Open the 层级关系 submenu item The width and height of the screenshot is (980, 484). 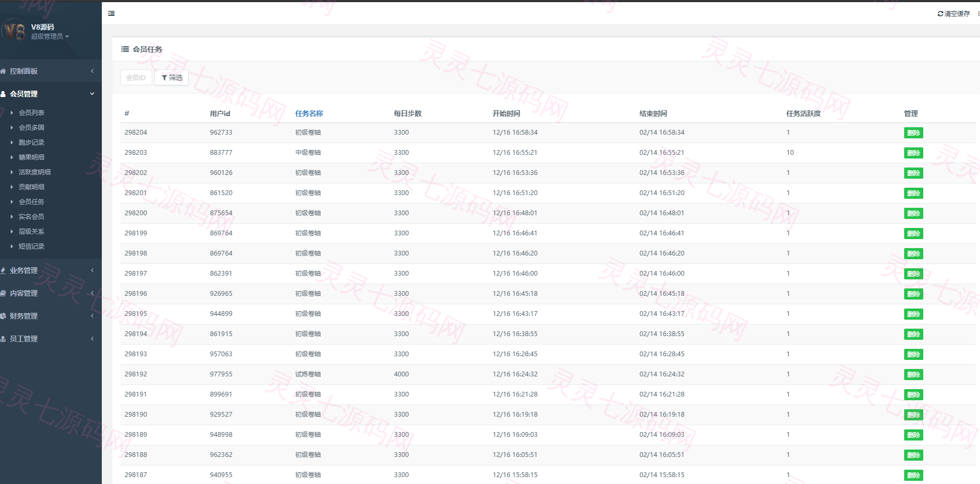[x=31, y=232]
